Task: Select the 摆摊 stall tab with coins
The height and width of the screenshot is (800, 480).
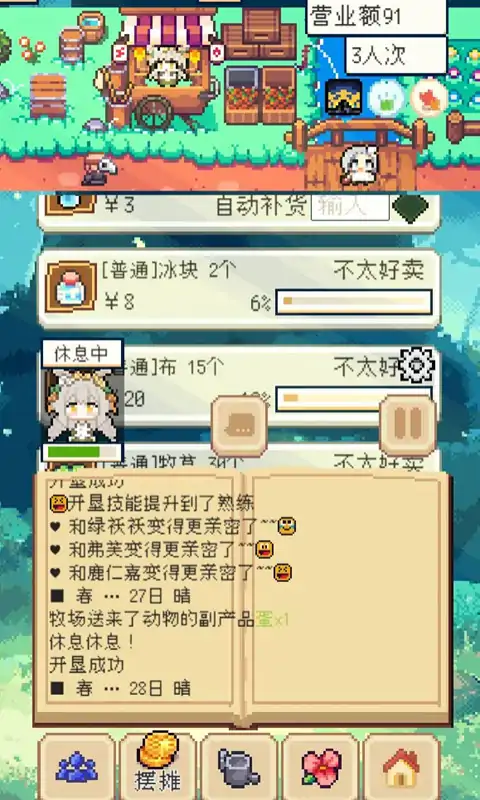Action: (158, 765)
